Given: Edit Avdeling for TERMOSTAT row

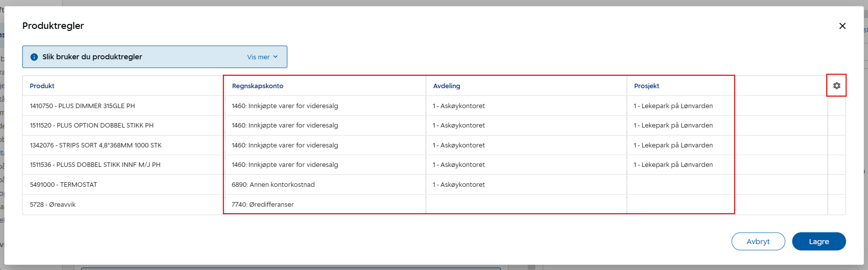Looking at the screenshot, I should 526,185.
